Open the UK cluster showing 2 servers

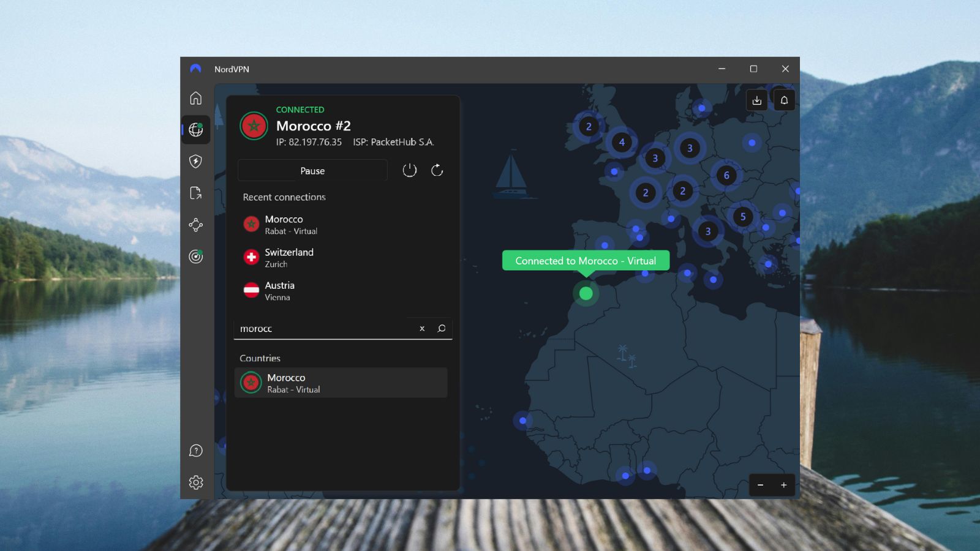(x=588, y=126)
